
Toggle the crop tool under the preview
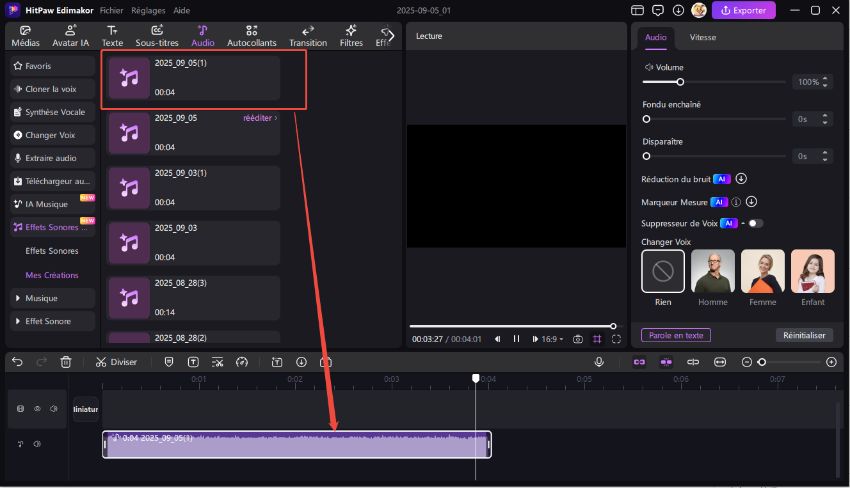(597, 339)
